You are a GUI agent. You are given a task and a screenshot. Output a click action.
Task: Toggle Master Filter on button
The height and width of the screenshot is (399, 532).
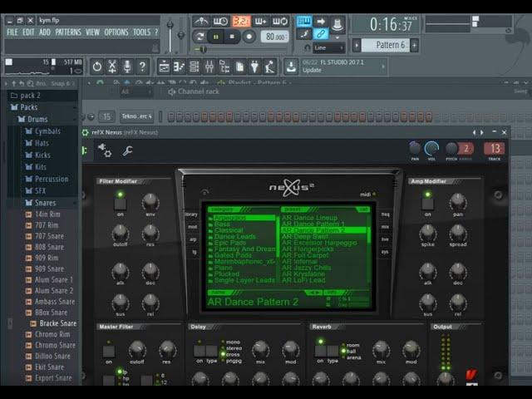(109, 351)
